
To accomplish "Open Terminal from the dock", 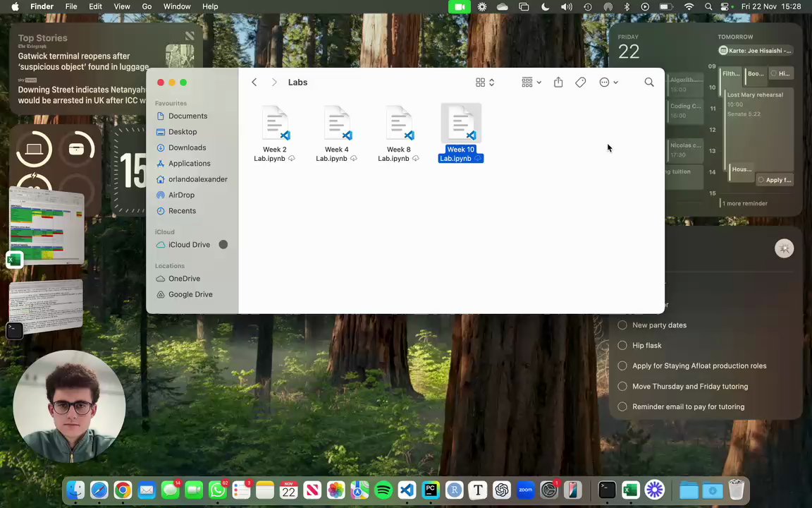I will (607, 490).
